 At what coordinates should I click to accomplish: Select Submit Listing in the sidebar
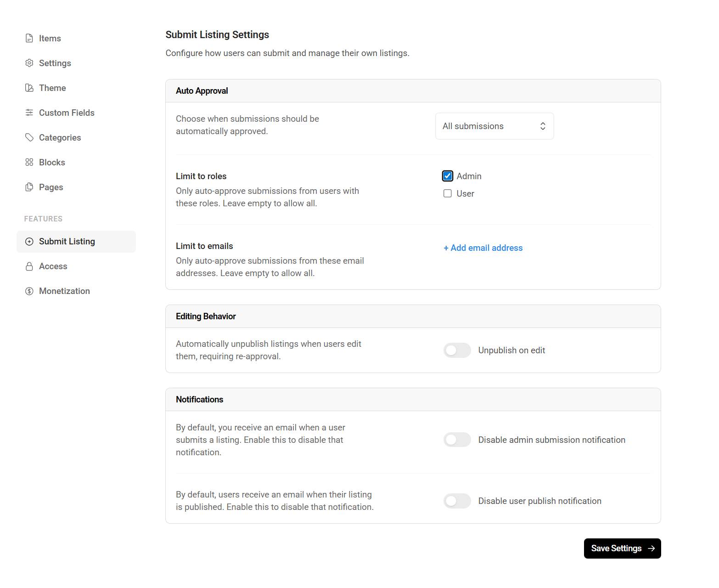tap(67, 242)
